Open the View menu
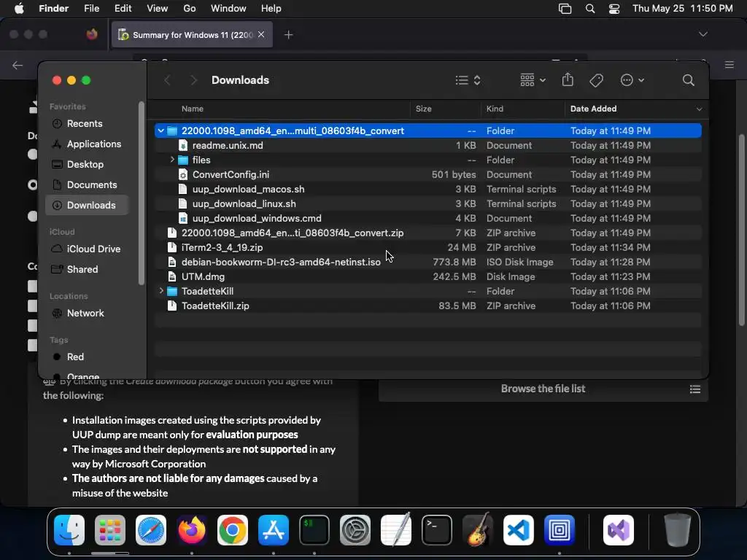The height and width of the screenshot is (560, 747). tap(158, 9)
